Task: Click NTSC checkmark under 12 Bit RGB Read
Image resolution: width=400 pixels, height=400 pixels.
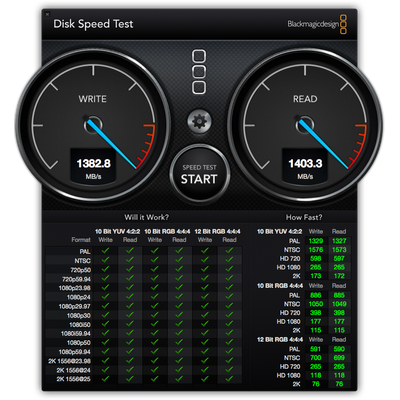Action: pyautogui.click(x=229, y=260)
